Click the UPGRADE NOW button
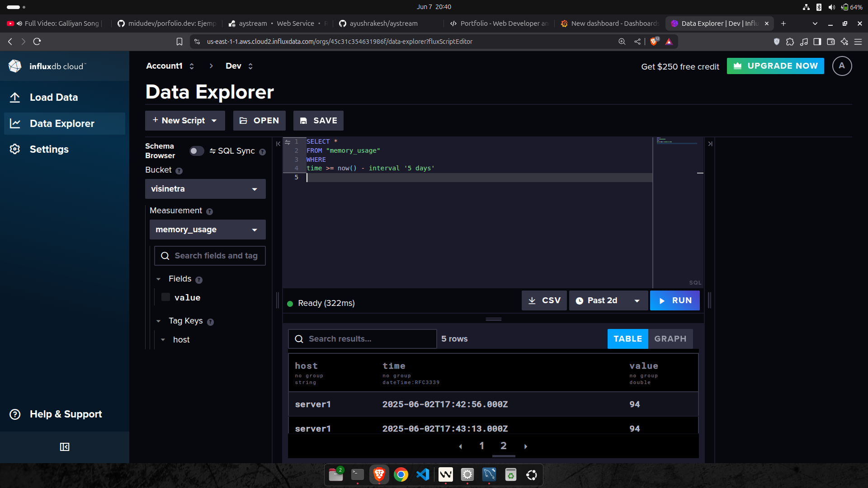This screenshot has width=868, height=488. tap(775, 66)
